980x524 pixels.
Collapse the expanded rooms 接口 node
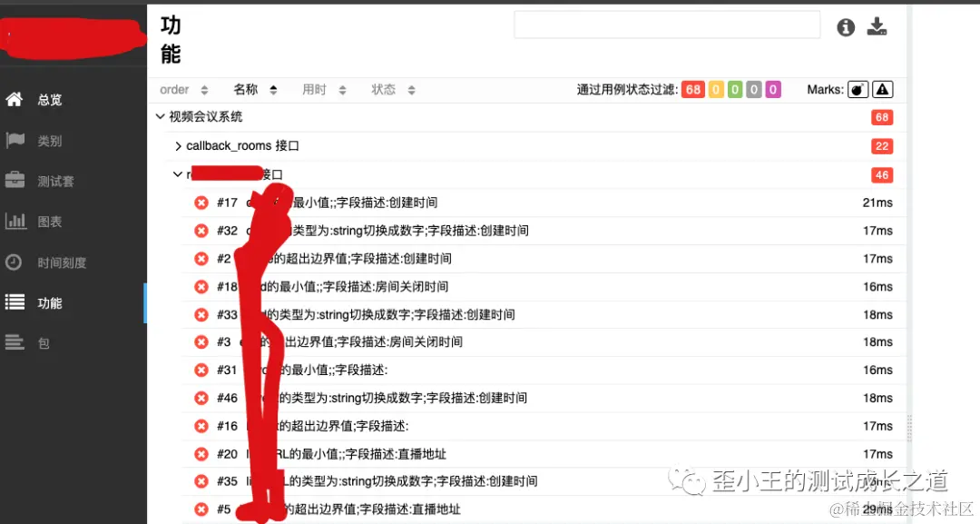pos(178,174)
